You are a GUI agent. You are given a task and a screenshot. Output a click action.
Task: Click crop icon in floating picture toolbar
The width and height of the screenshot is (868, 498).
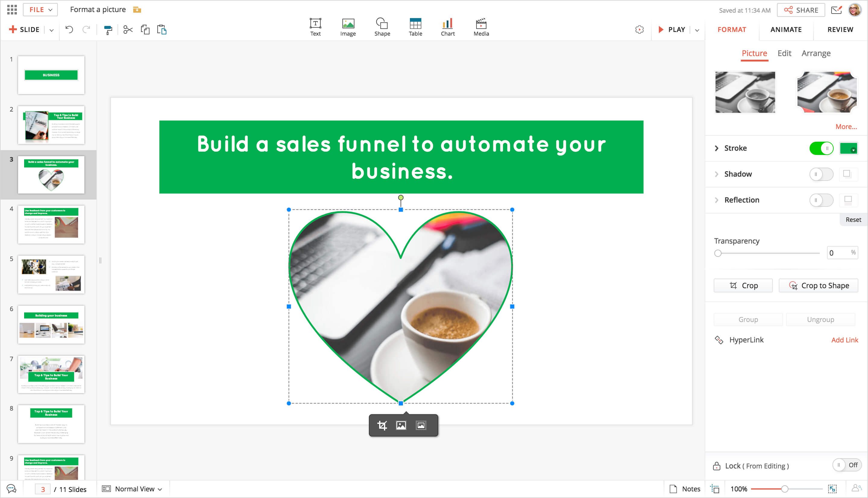point(382,425)
